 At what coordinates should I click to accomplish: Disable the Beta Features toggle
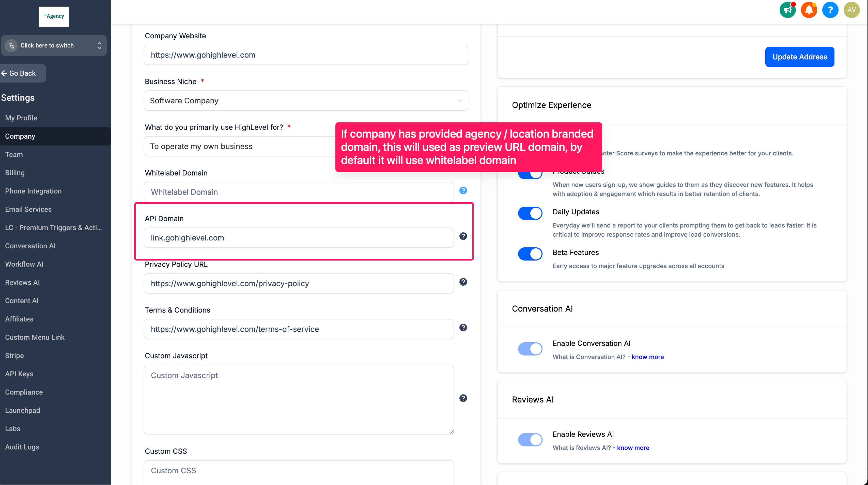(x=530, y=254)
